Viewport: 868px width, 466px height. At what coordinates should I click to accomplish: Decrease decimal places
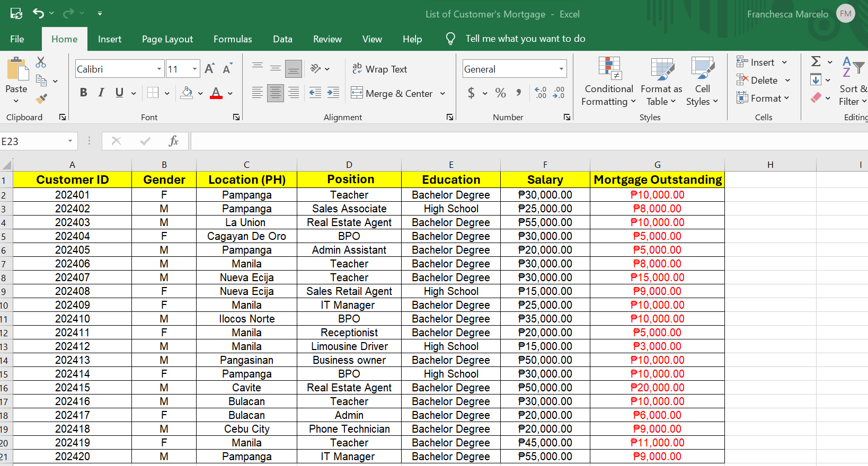click(559, 93)
